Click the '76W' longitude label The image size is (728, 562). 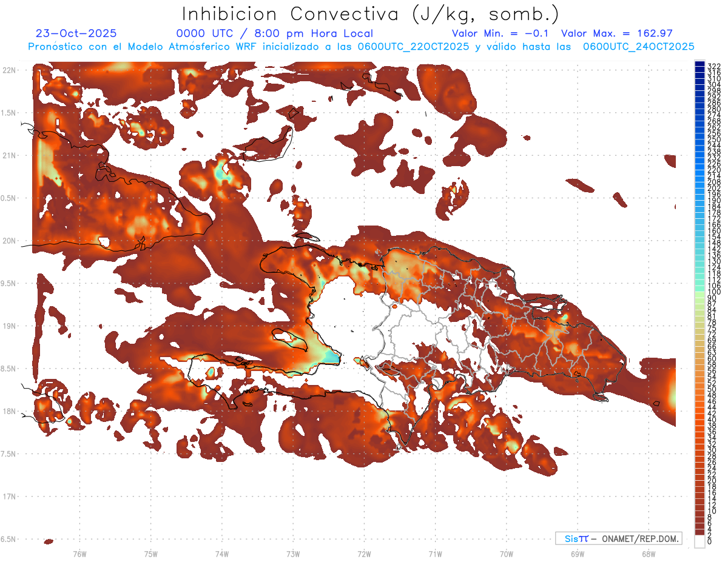79,554
